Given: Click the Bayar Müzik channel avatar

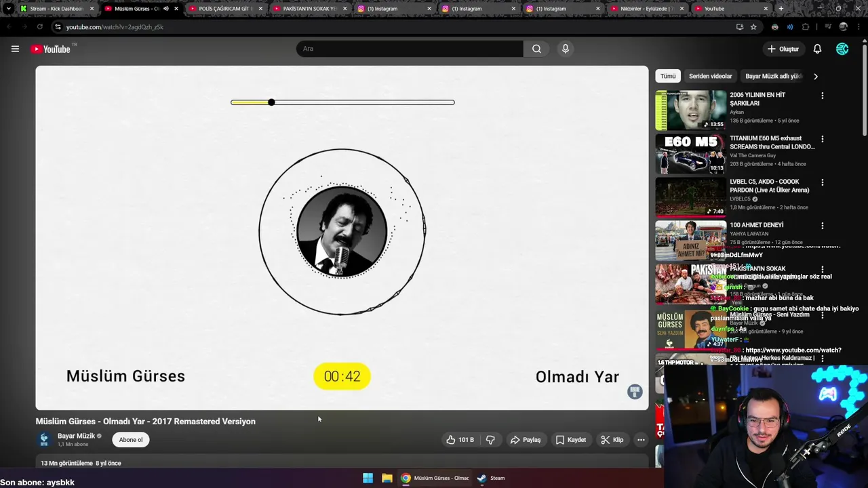Looking at the screenshot, I should point(44,440).
